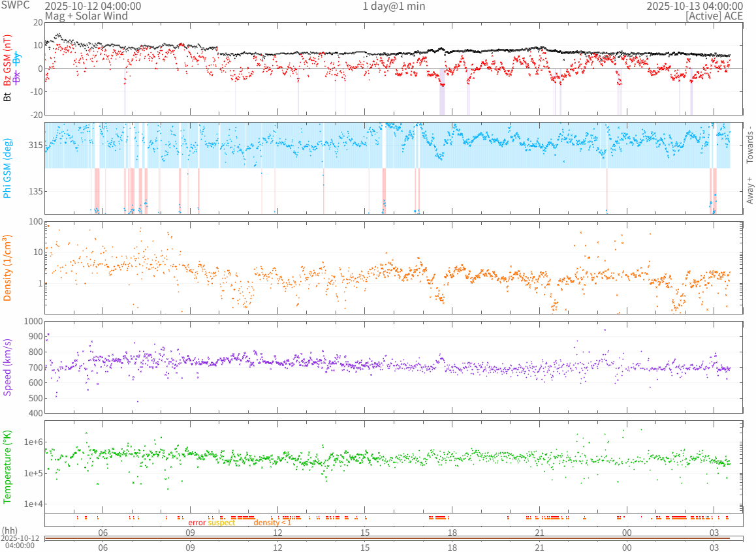Click the end time 2025-10-13 04:00:00 at top

tap(694, 6)
